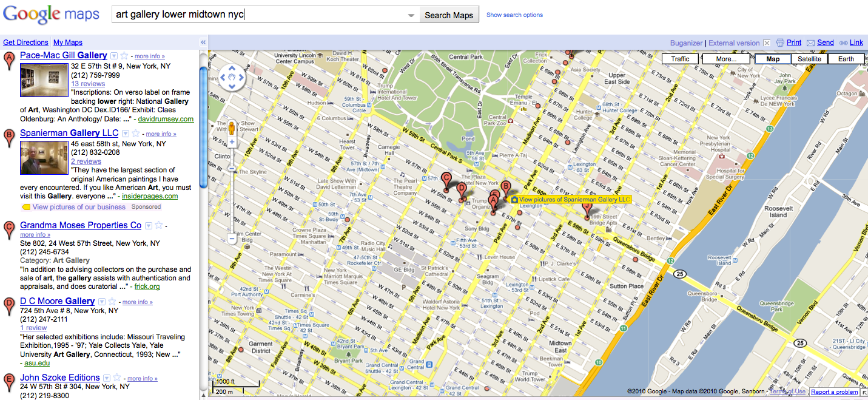
Task: Click Report a problem link
Action: pyautogui.click(x=835, y=392)
